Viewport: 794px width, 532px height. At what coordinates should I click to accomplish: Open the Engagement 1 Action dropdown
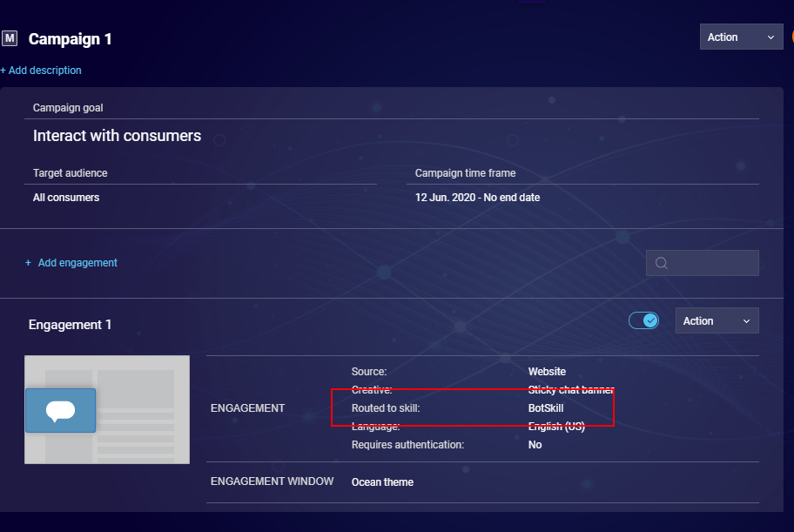717,320
